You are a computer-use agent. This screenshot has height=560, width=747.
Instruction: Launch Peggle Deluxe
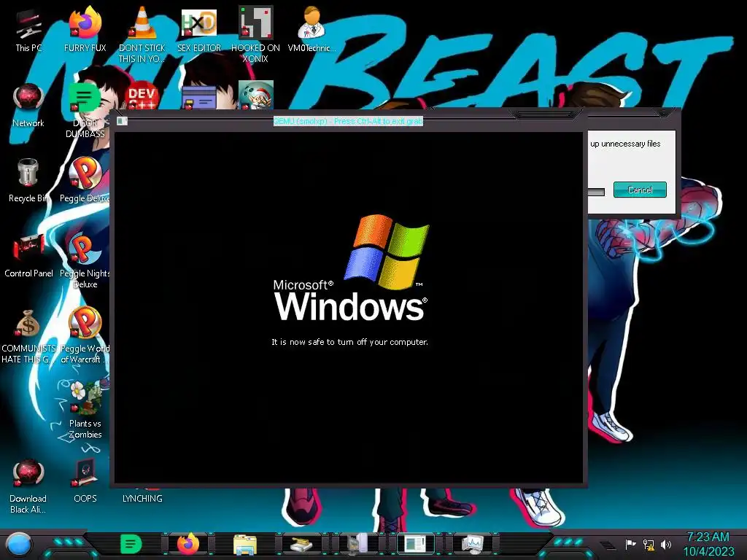tap(85, 180)
